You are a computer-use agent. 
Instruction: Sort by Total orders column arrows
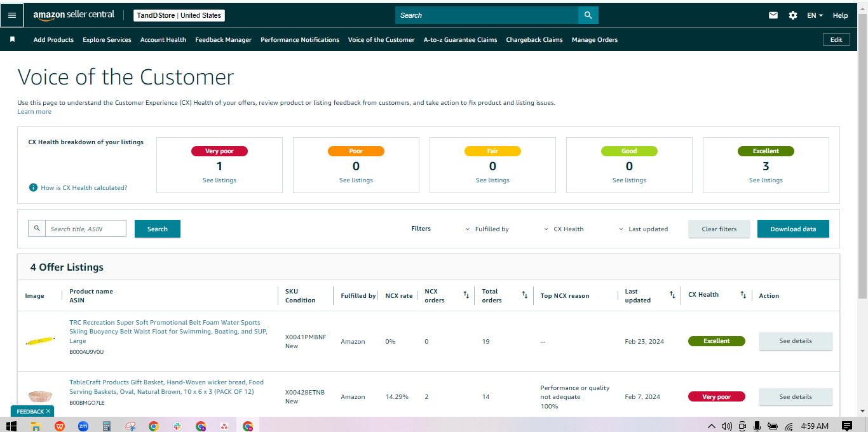click(525, 295)
